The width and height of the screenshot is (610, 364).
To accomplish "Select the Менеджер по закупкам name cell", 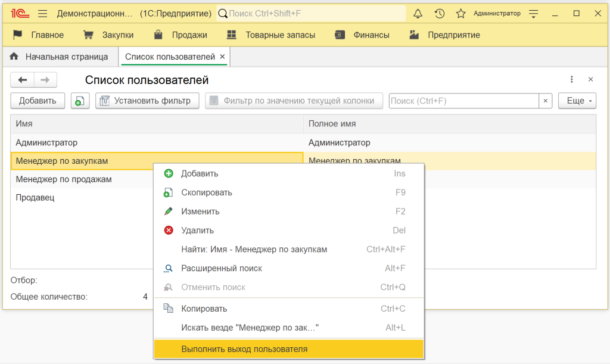I will (157, 161).
